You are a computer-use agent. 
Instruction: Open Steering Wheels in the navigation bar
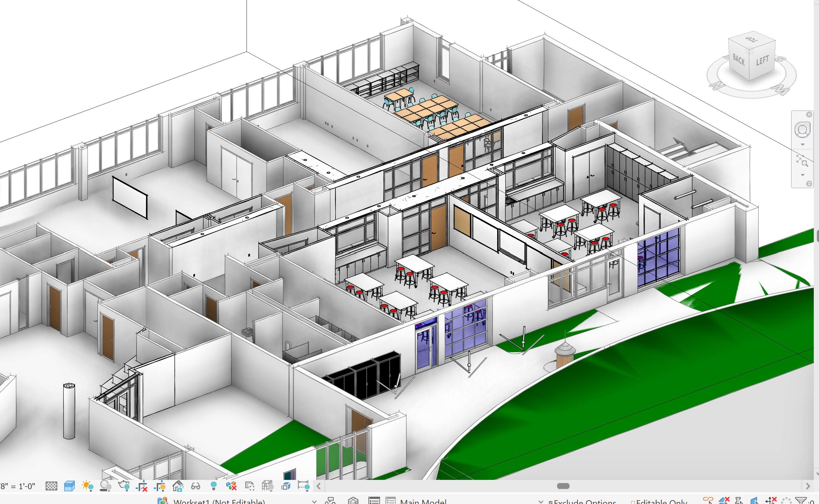click(x=802, y=130)
